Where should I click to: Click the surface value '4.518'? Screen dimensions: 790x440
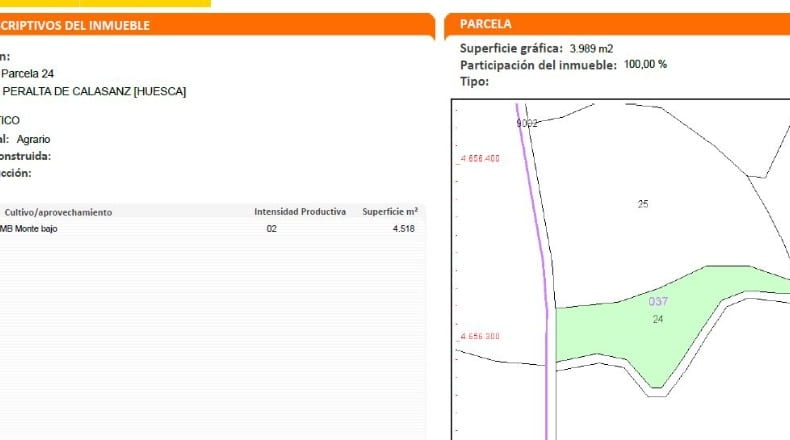[404, 229]
